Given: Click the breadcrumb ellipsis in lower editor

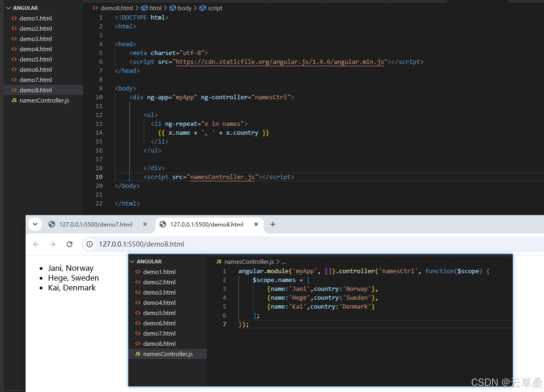Looking at the screenshot, I should coord(284,262).
